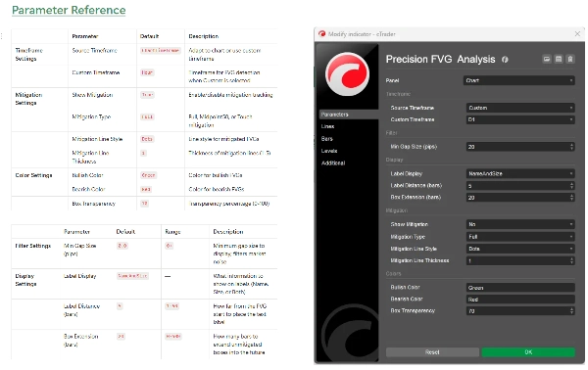Click Bullish Color in the reference table

87,175
